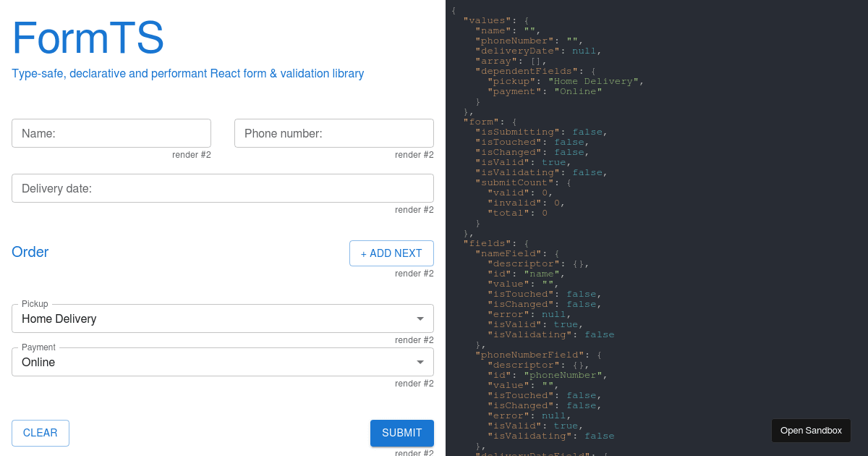Click the Open Sandbox button
Screen dimensions: 868x456
pyautogui.click(x=811, y=430)
